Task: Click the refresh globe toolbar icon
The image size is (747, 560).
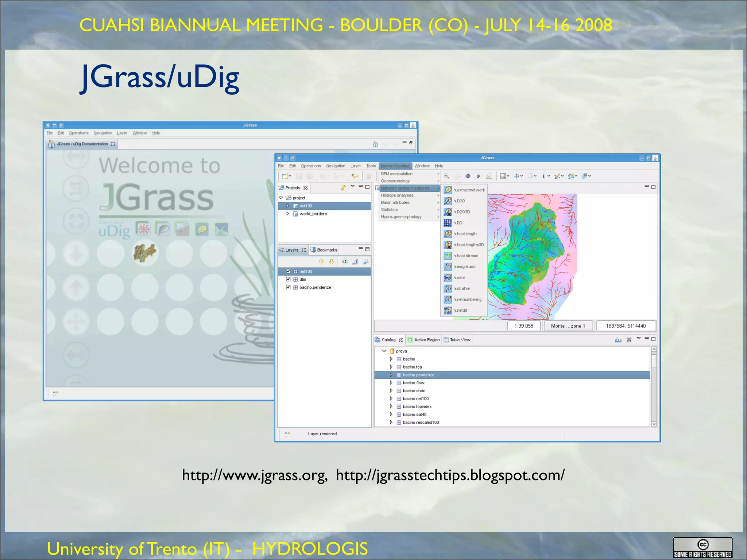Action: [x=468, y=176]
